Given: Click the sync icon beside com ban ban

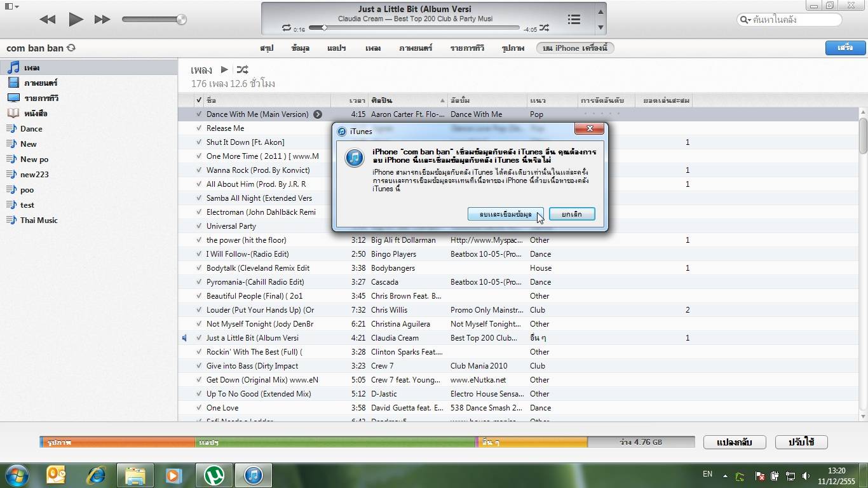Looking at the screenshot, I should point(71,48).
